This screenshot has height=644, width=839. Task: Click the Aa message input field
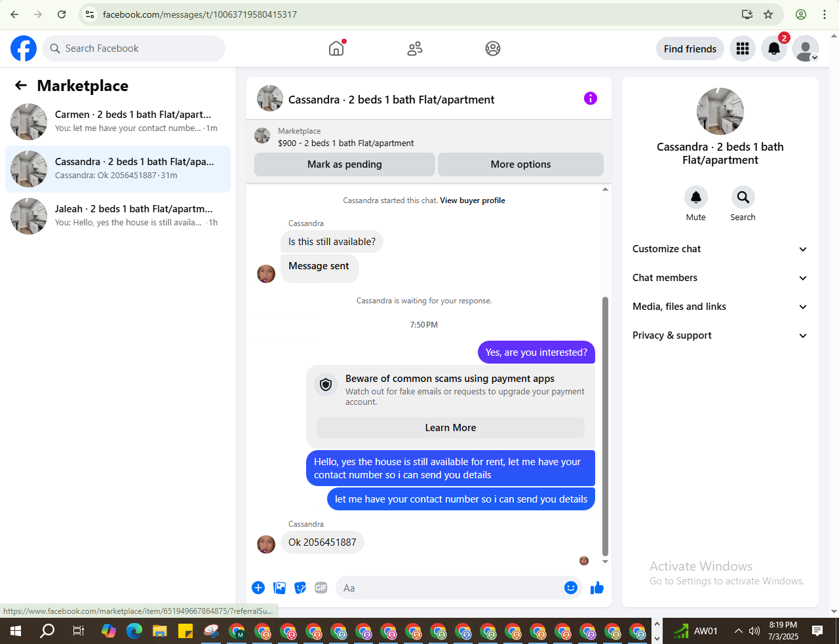(450, 588)
